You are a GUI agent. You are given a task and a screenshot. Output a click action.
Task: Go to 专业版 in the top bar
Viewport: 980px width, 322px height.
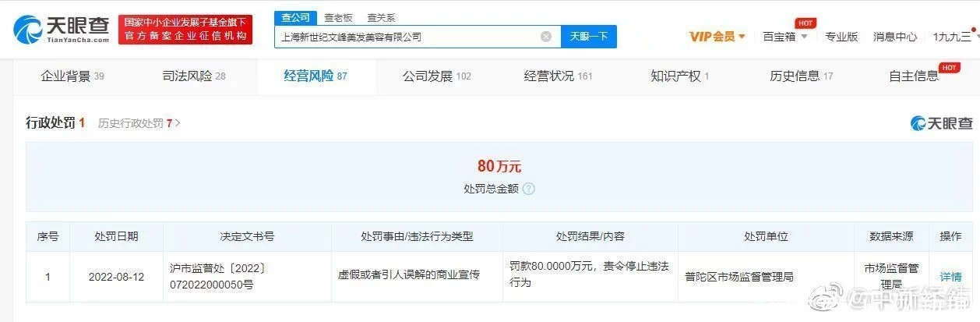point(841,36)
